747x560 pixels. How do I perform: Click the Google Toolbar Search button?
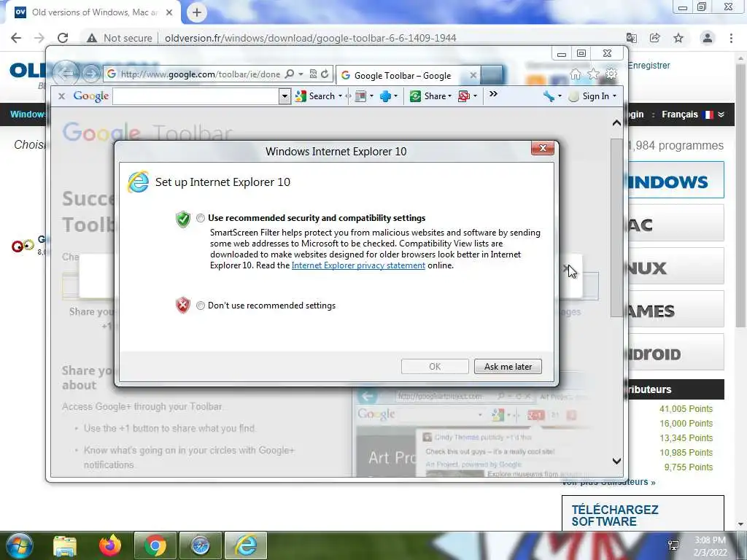pyautogui.click(x=315, y=96)
